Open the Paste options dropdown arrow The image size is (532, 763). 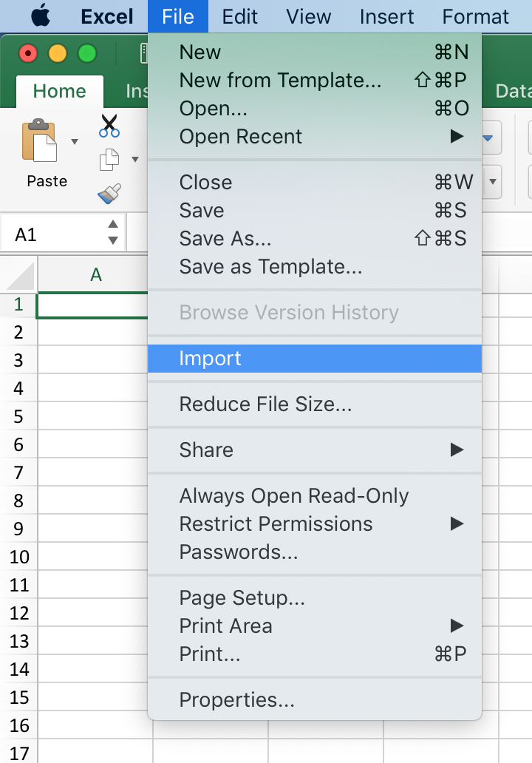(x=75, y=142)
